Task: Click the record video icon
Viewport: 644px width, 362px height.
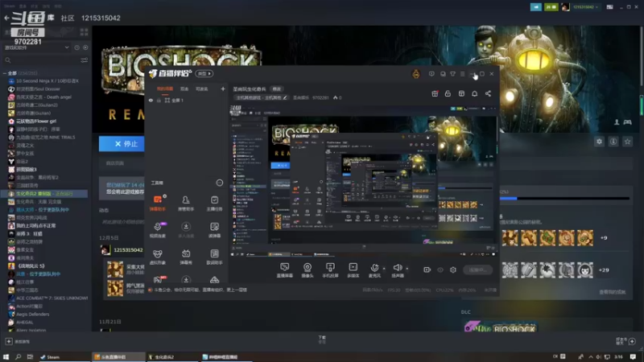Action: [427, 269]
